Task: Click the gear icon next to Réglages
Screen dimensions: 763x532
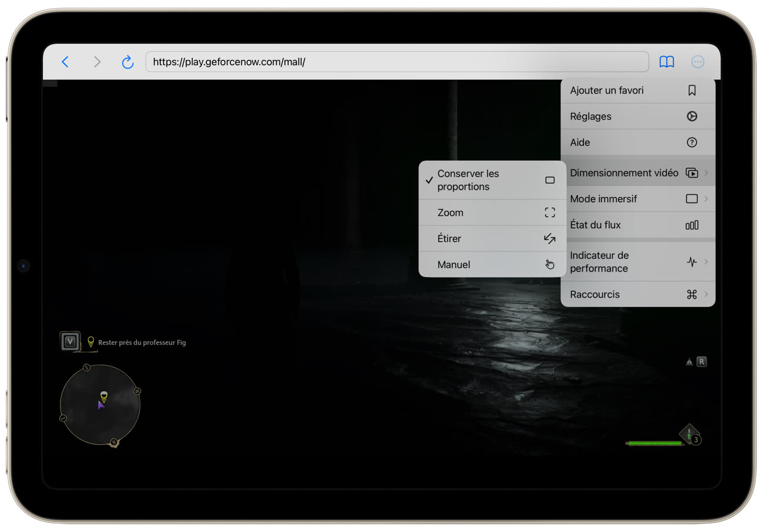Action: (691, 116)
